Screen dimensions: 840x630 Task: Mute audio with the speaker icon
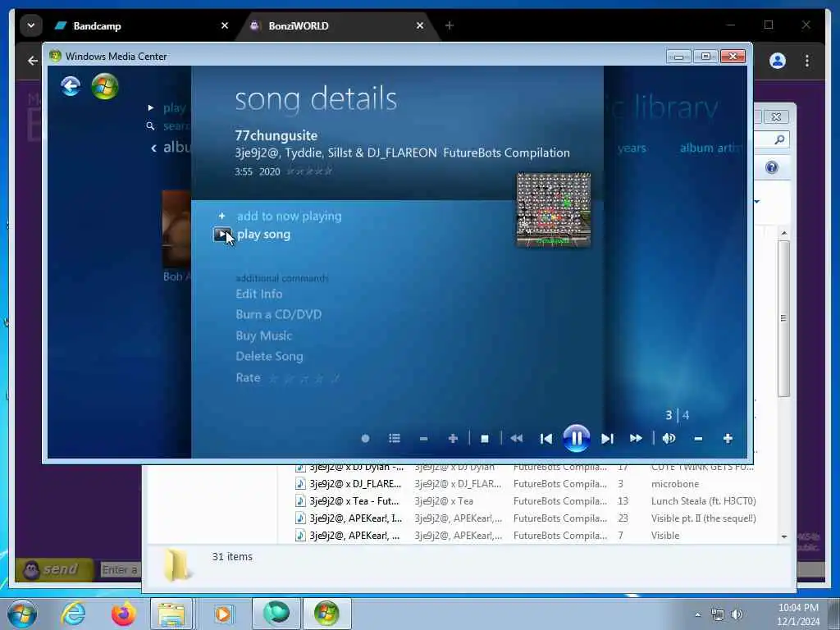(669, 438)
